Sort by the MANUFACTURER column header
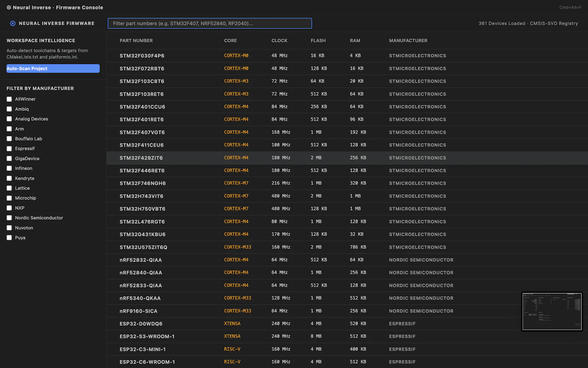 click(408, 40)
